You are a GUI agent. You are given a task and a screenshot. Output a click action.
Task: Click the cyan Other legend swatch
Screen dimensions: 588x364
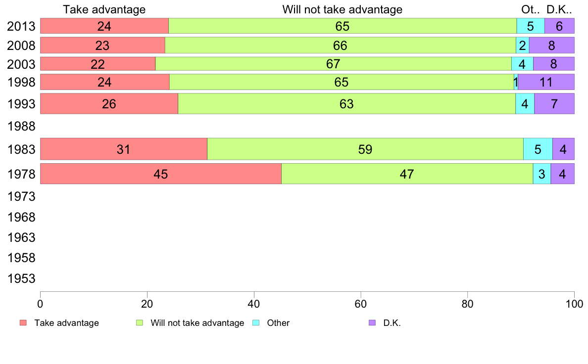coord(256,323)
